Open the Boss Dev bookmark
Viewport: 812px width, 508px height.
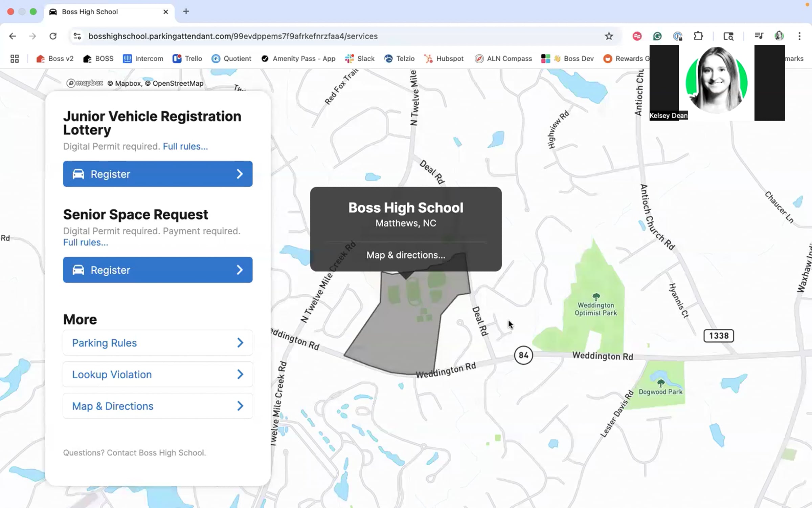pyautogui.click(x=567, y=59)
